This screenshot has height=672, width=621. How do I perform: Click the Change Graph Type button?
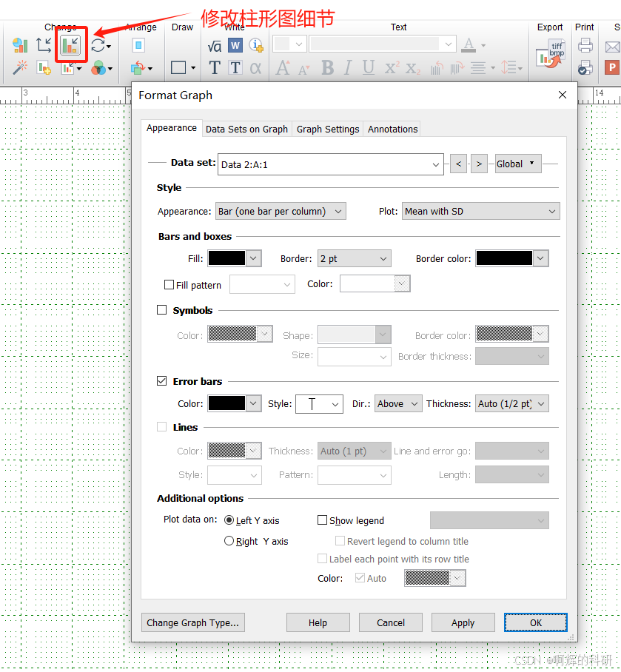click(x=192, y=622)
